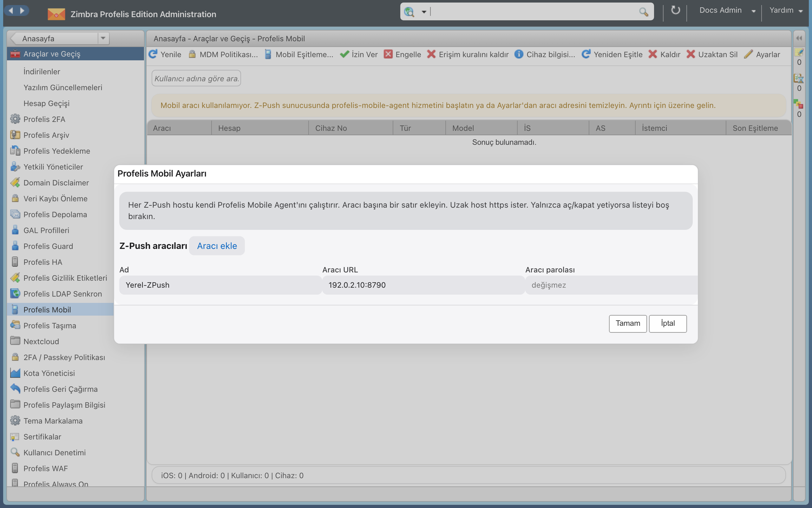Click Araçlar ve Geçiş header row

[x=75, y=54]
